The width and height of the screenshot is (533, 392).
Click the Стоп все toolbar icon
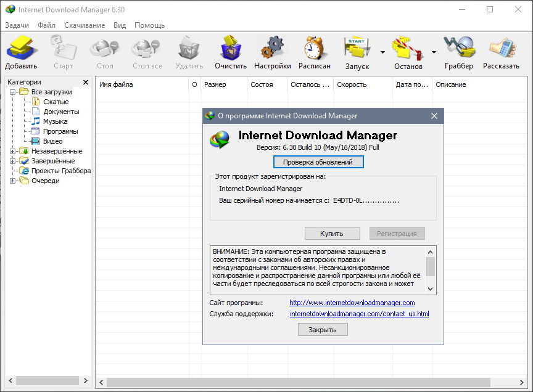click(146, 47)
